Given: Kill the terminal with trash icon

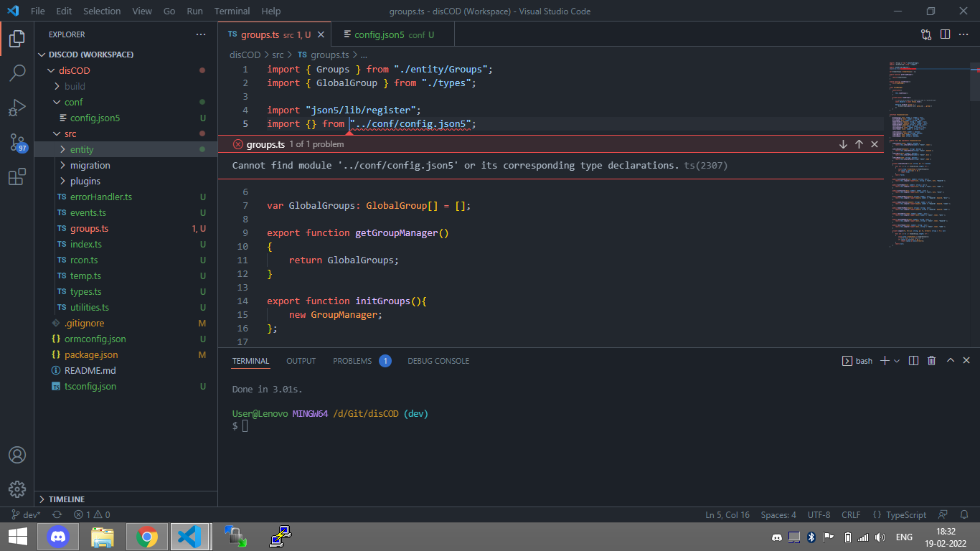Looking at the screenshot, I should point(931,361).
